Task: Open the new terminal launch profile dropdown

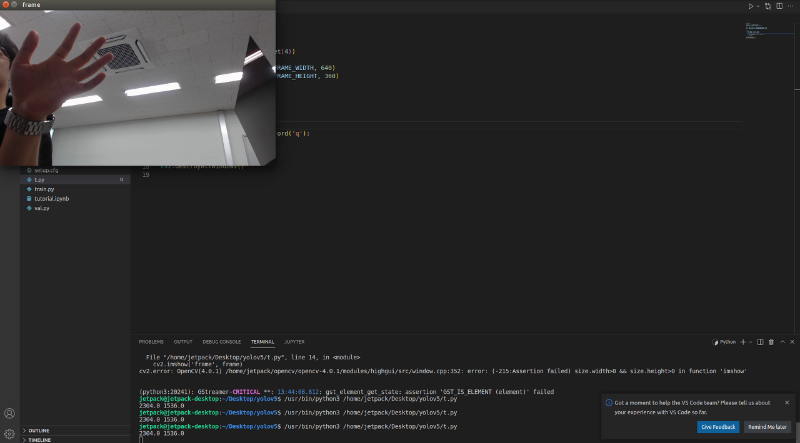Action: click(x=750, y=342)
